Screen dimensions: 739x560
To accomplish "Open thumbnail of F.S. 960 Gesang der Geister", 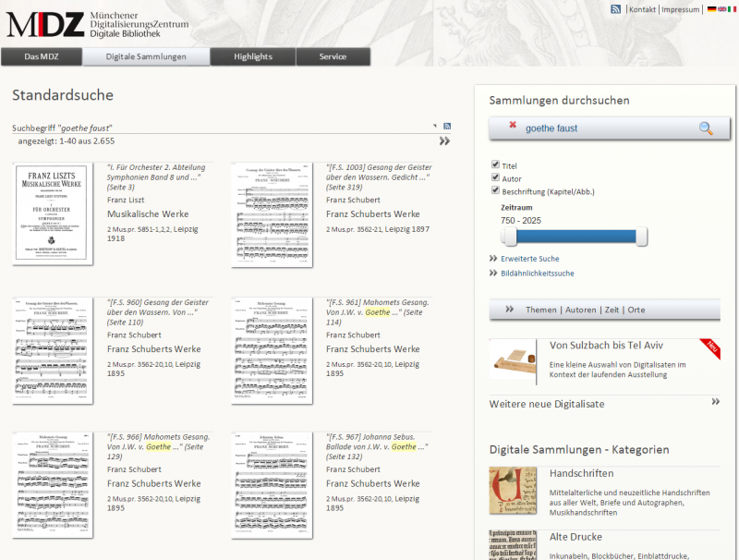I will (53, 350).
